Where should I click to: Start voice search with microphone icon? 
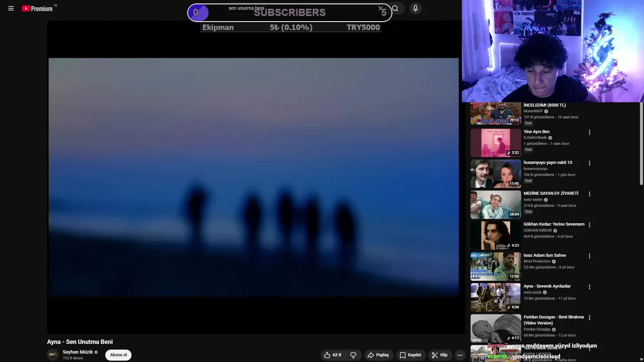point(415,8)
